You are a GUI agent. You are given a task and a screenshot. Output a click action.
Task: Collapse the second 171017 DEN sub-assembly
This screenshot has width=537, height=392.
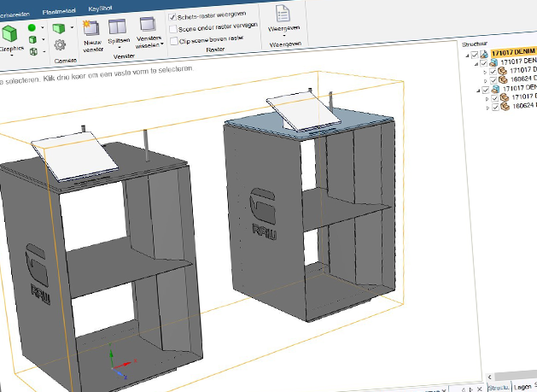478,91
